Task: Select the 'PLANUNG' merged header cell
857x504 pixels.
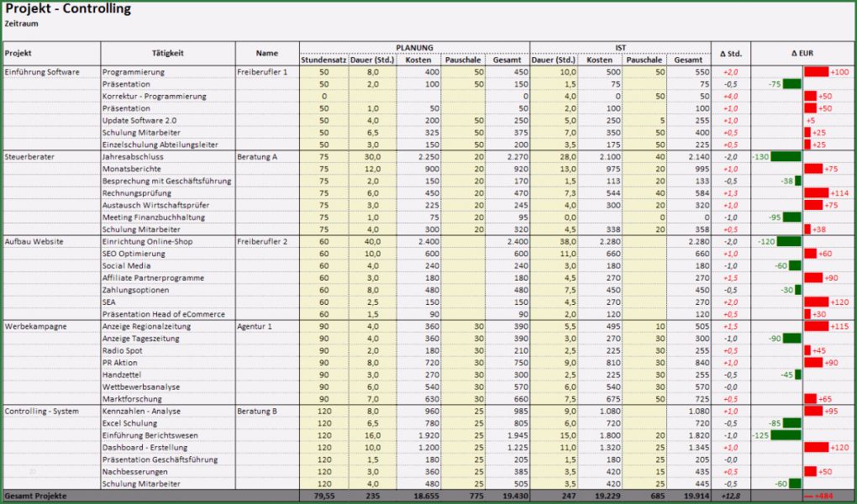Action: tap(415, 47)
